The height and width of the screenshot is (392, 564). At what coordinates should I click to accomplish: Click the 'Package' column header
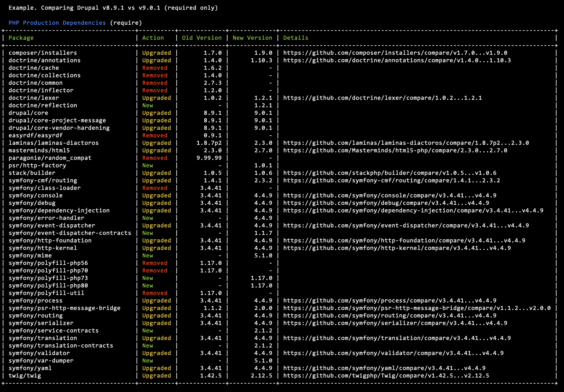pos(21,38)
